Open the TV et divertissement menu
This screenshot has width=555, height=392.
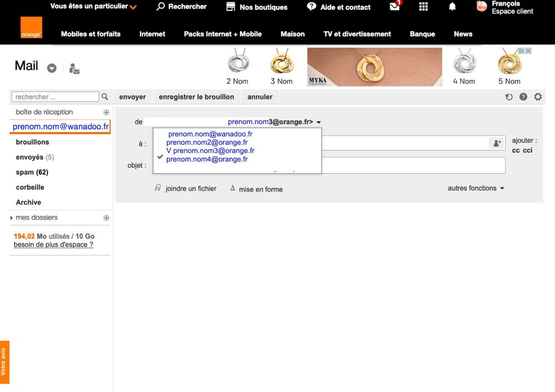pyautogui.click(x=357, y=34)
